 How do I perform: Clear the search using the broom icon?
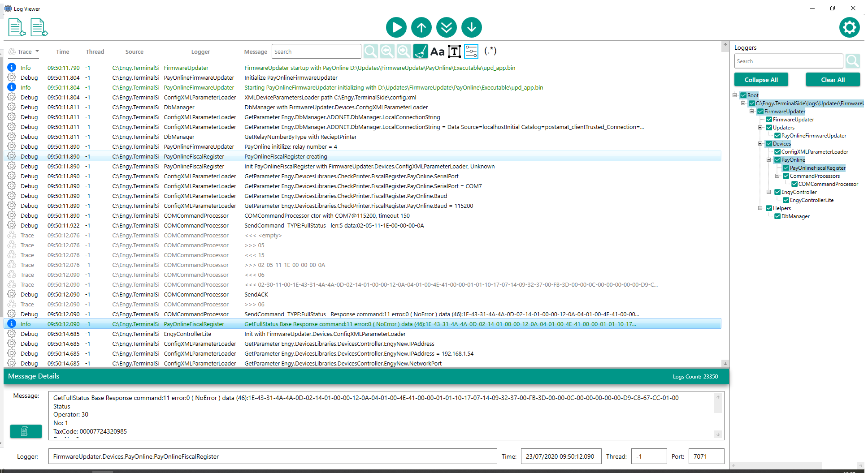420,51
